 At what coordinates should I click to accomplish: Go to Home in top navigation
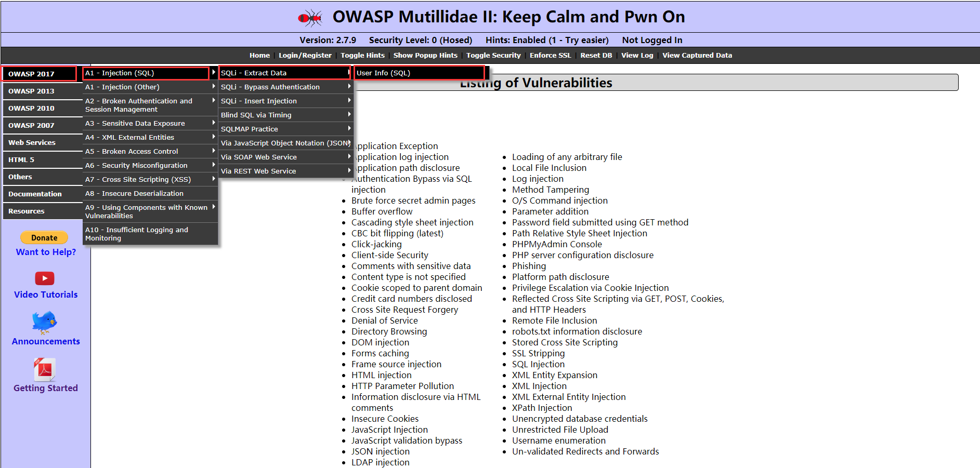click(259, 55)
